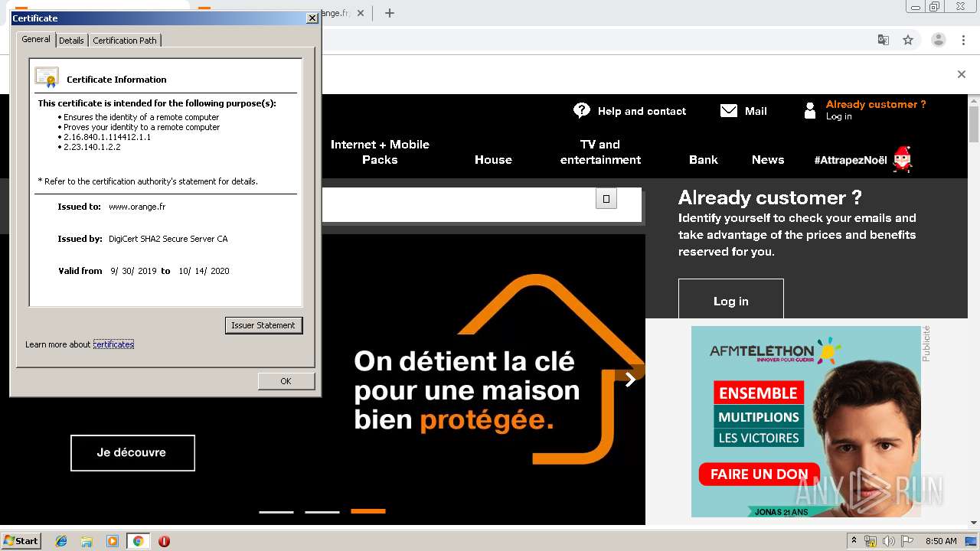Select the General tab in Certificate dialog
This screenshot has width=980, height=551.
pos(36,39)
